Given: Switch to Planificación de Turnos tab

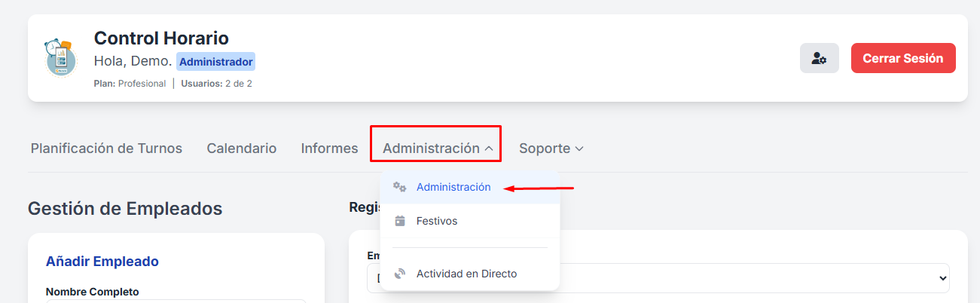Looking at the screenshot, I should coord(106,148).
